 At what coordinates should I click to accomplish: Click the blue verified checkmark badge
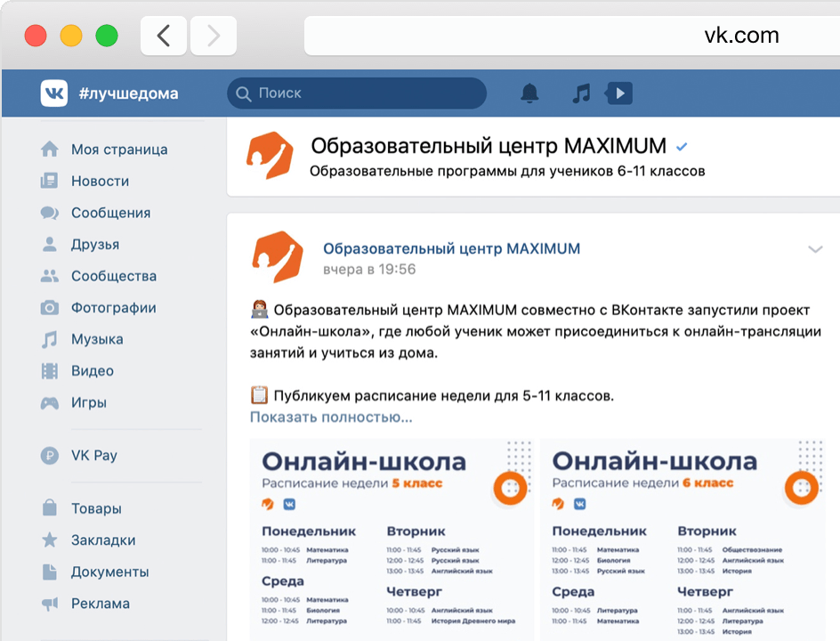(682, 146)
